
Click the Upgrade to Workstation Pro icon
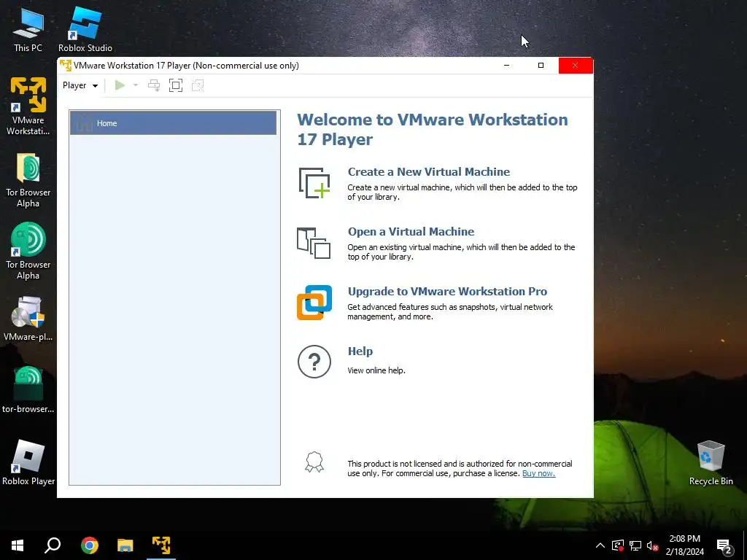point(314,303)
